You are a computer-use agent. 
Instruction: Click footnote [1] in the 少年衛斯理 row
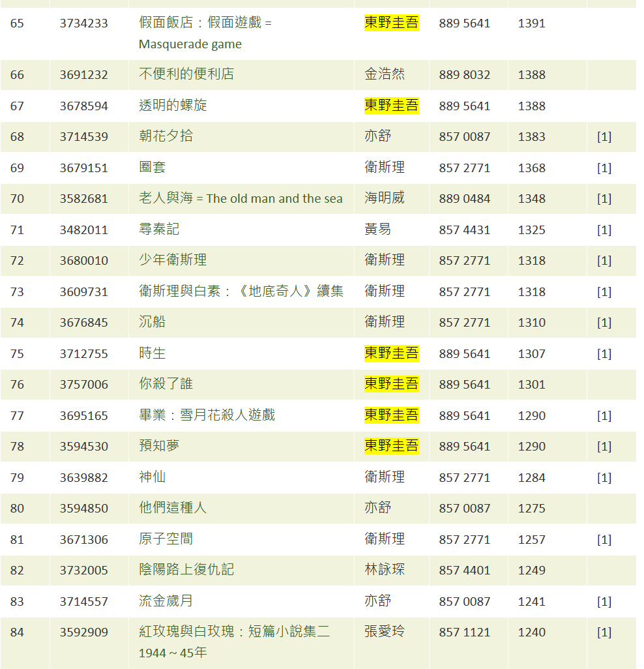604,260
